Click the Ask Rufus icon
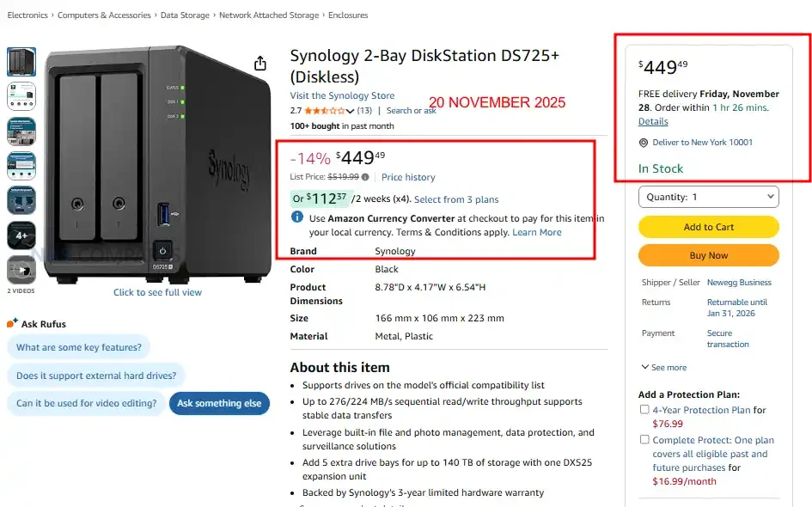This screenshot has width=812, height=507. (x=12, y=324)
